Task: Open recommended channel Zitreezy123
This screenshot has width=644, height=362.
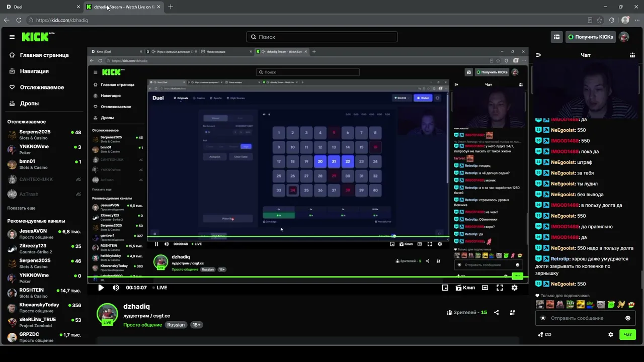Action: [44, 249]
